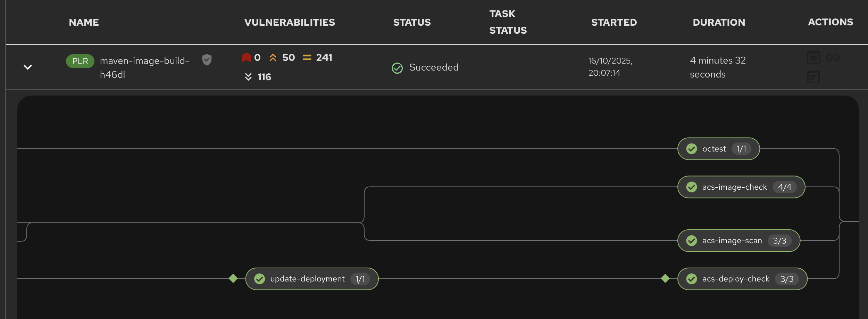Switch to the Task Status column header
Viewport: 868px width, 319px height.
(508, 22)
